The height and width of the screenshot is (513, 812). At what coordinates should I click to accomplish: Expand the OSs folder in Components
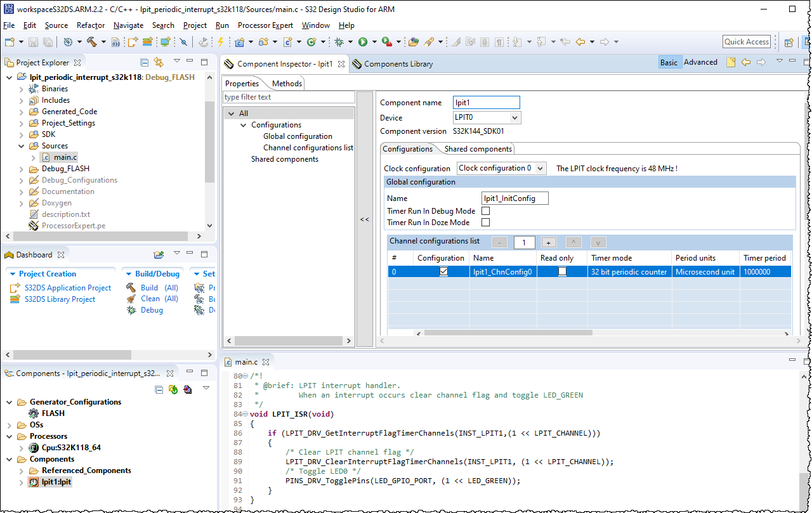click(10, 425)
